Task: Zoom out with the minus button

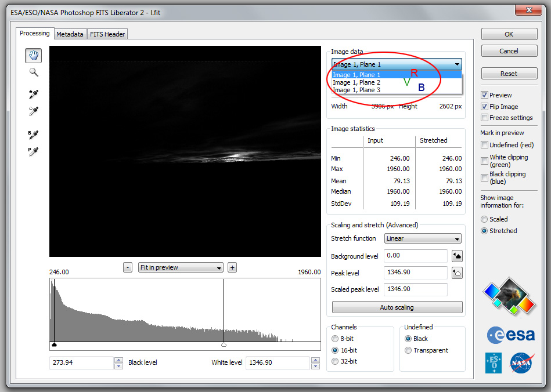Action: 128,267
